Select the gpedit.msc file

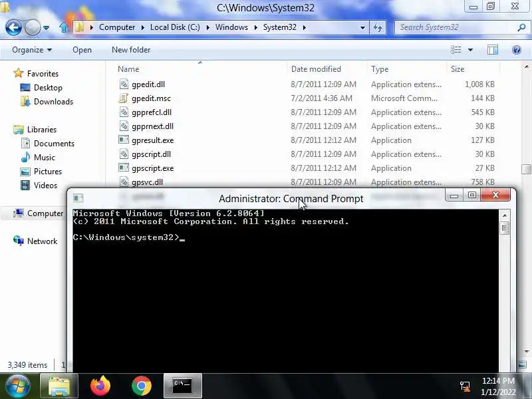pos(151,98)
